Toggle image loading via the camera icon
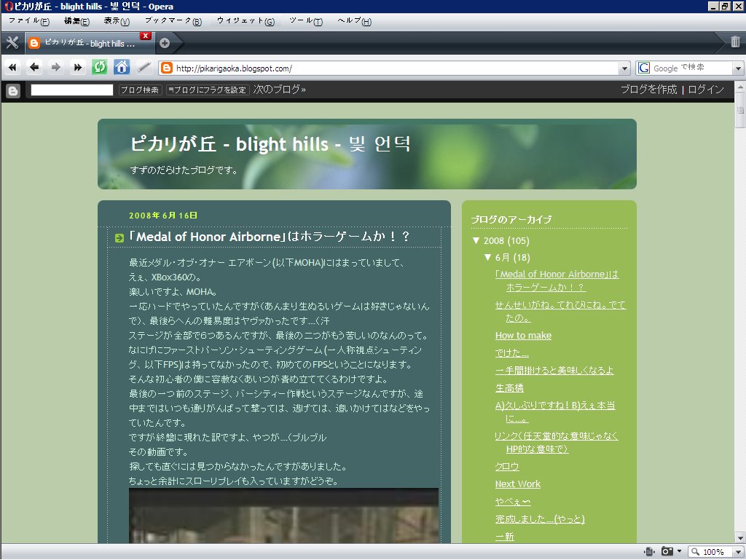746x560 pixels. coord(667,551)
